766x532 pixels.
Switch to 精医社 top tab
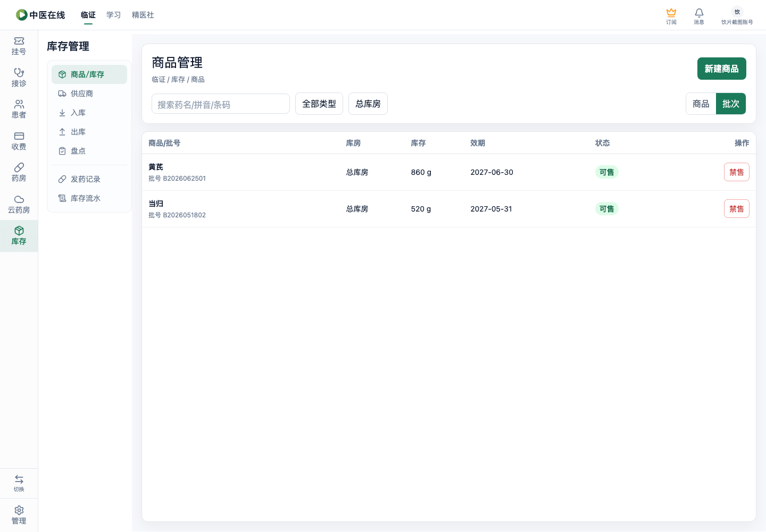coord(143,15)
